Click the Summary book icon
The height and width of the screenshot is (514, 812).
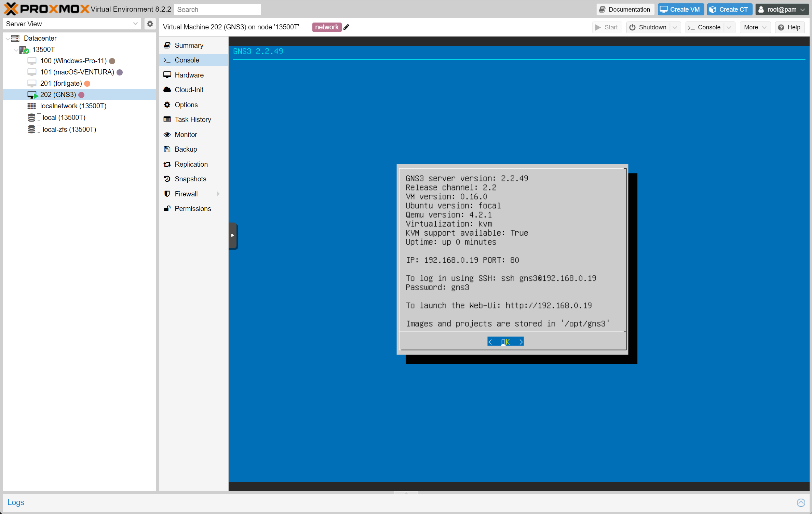(x=167, y=45)
